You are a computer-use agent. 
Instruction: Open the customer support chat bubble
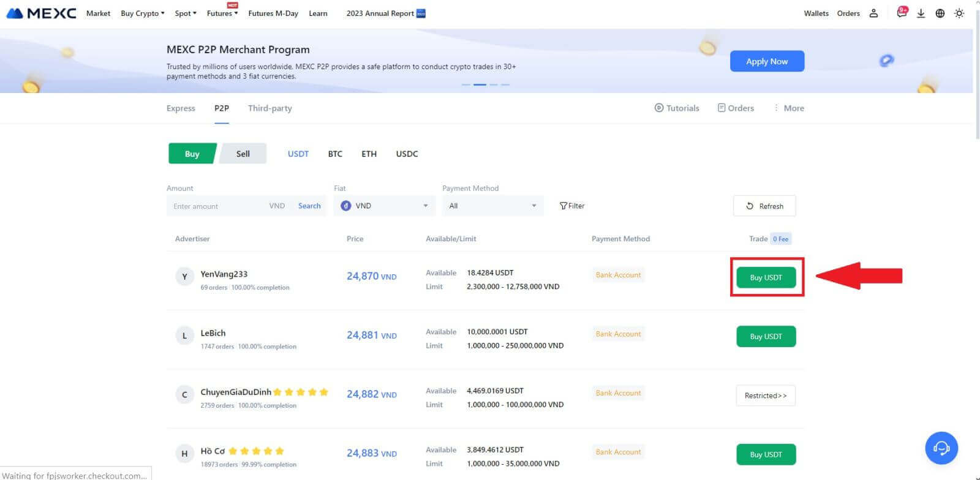[941, 448]
